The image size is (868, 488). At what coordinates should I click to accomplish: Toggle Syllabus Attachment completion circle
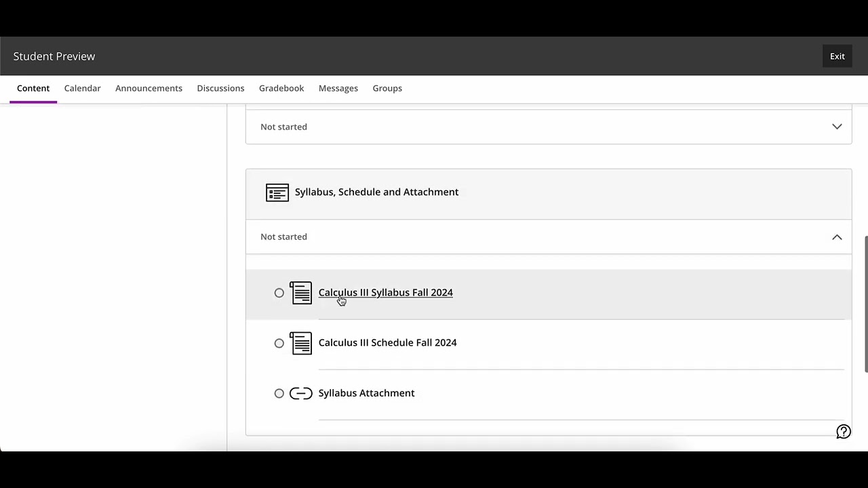(279, 393)
